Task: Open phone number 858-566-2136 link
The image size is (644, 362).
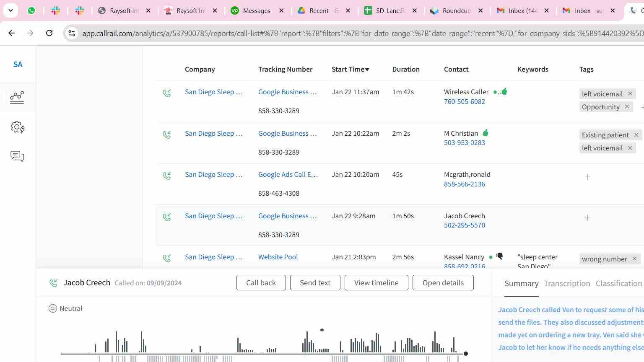Action: tap(465, 184)
